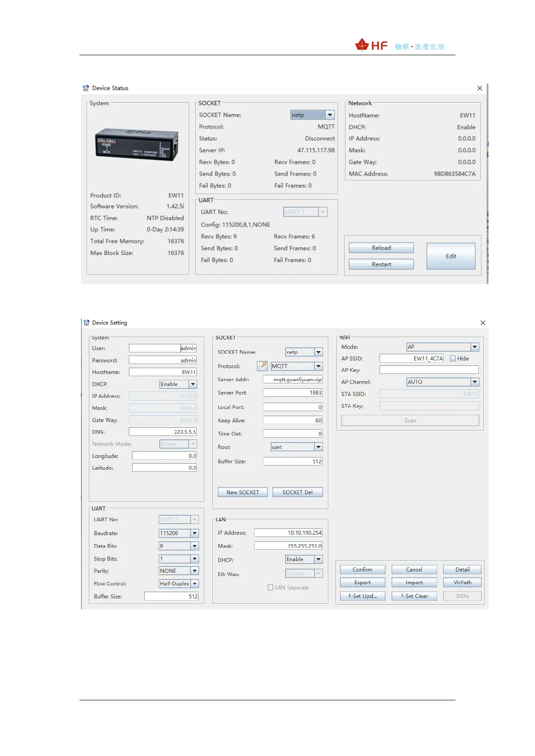Open the Protocol MQTT dropdown

[x=297, y=366]
